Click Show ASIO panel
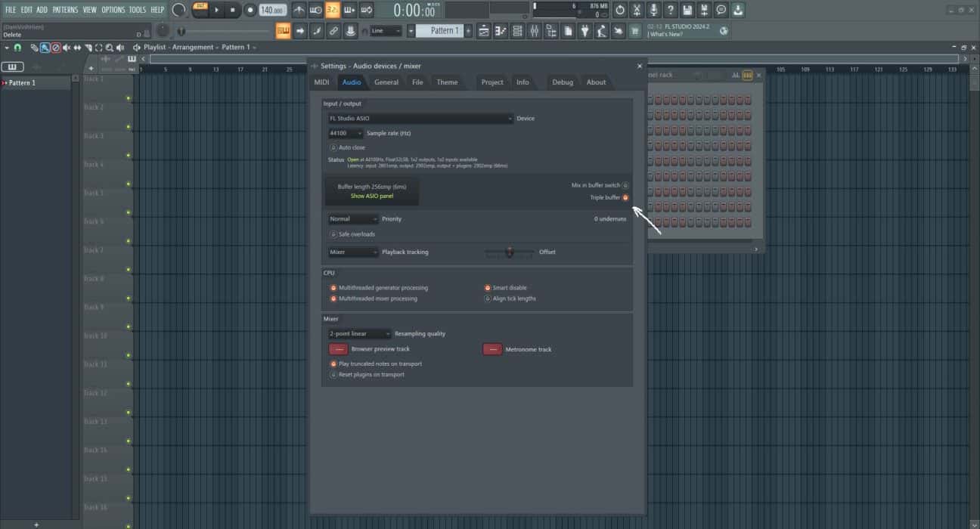Viewport: 980px width, 529px height. coord(371,196)
